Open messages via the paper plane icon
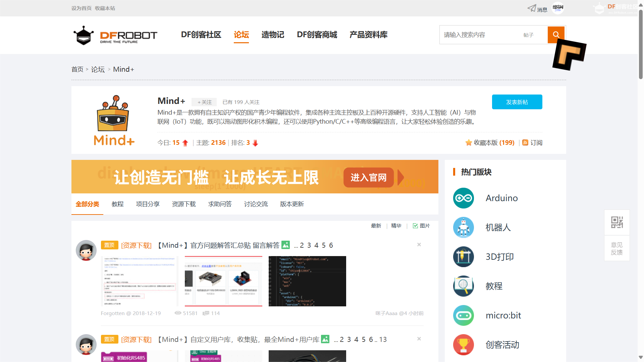Screen dimensions: 644x362 coord(532,8)
